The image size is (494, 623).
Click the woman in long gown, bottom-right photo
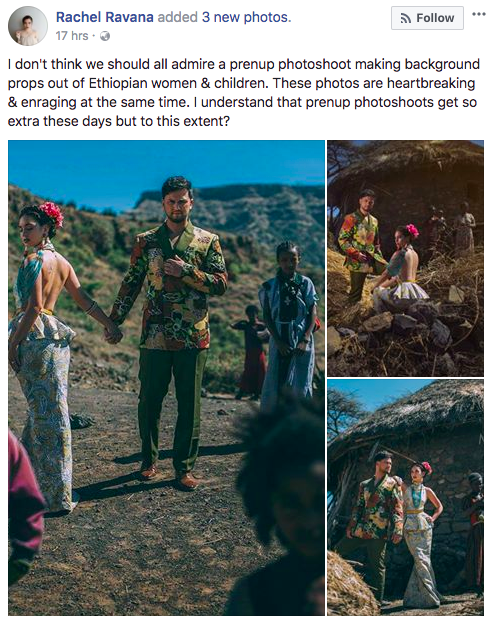pyautogui.click(x=421, y=532)
